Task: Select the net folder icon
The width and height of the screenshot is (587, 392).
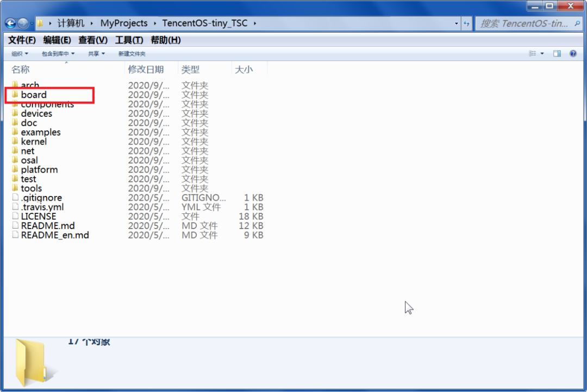Action: point(15,150)
